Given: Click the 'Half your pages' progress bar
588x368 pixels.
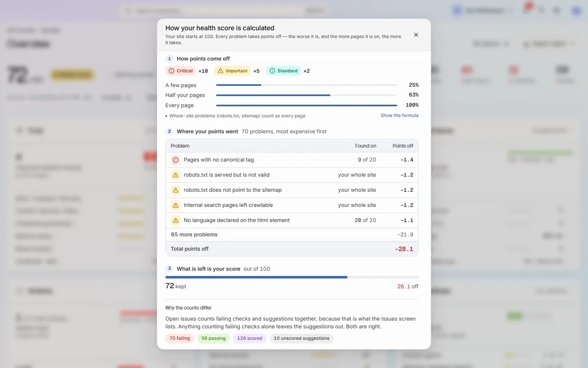Looking at the screenshot, I should (307, 95).
